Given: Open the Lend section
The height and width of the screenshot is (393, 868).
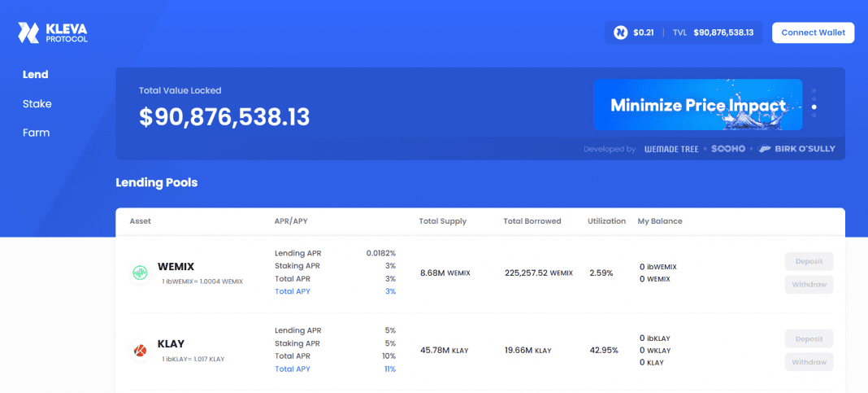Looking at the screenshot, I should click(36, 74).
